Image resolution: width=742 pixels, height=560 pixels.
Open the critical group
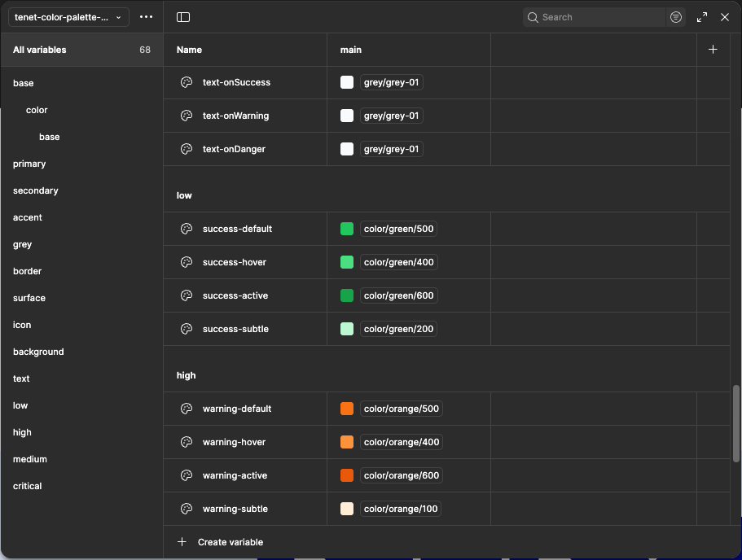[x=27, y=486]
